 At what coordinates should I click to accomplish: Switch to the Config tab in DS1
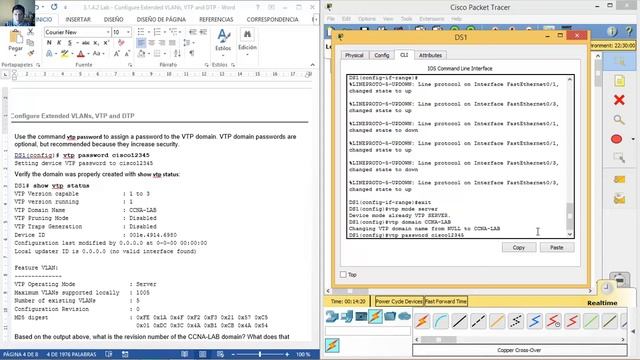point(382,55)
